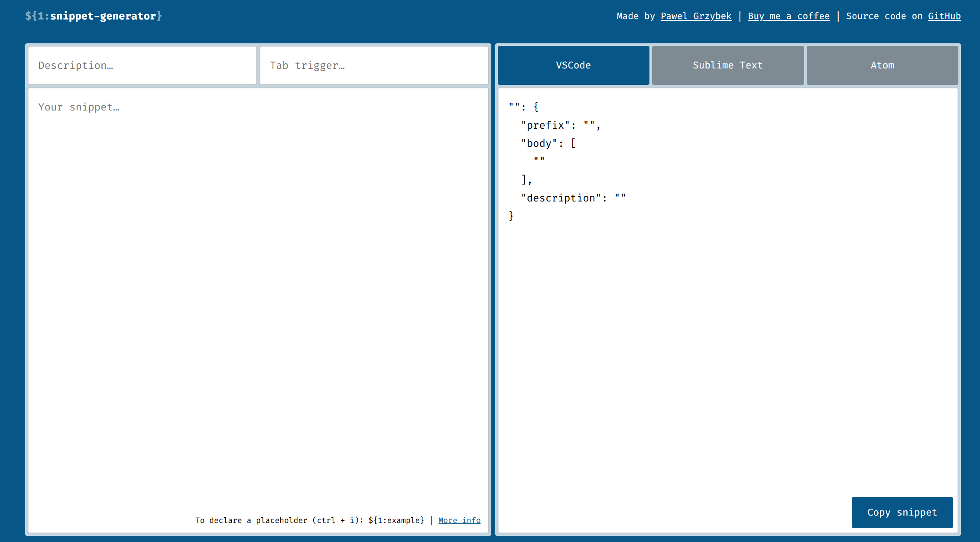
Task: Click the ${1:example} placeholder hint text
Action: (x=396, y=520)
